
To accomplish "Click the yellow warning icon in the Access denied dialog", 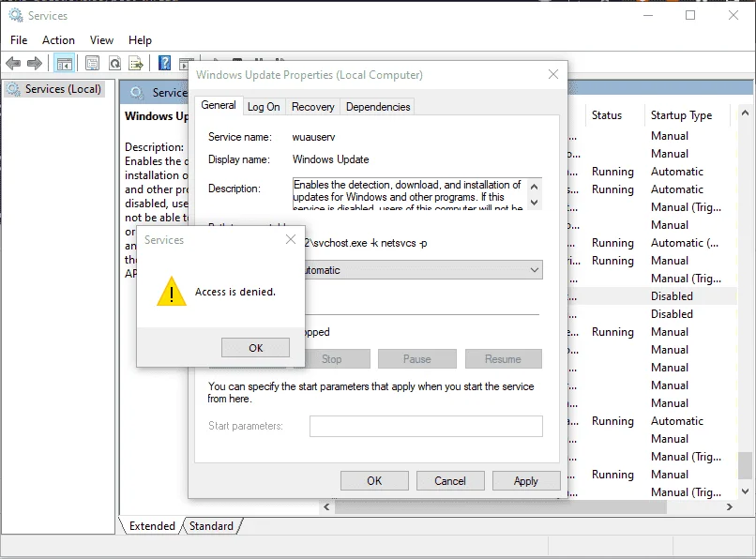I will click(172, 292).
